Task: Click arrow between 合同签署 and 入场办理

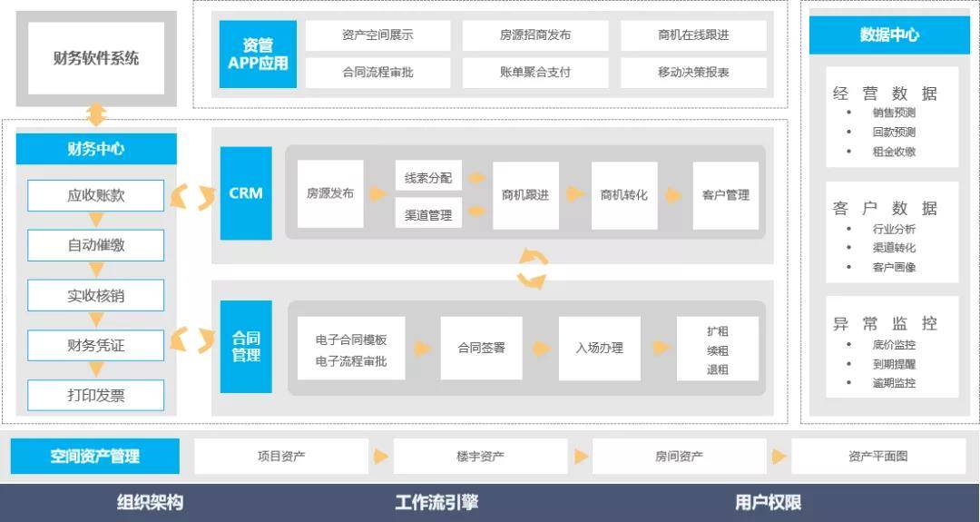Action: (x=541, y=349)
